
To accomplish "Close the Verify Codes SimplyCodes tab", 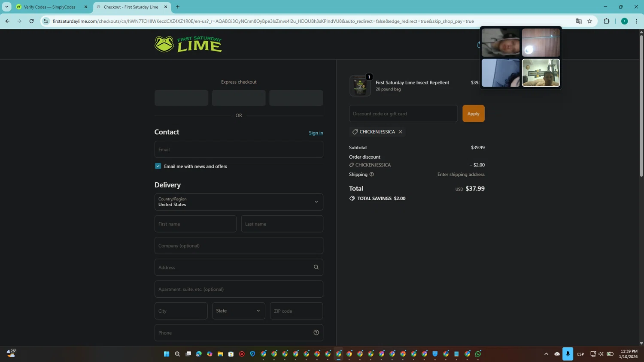I will [x=85, y=7].
